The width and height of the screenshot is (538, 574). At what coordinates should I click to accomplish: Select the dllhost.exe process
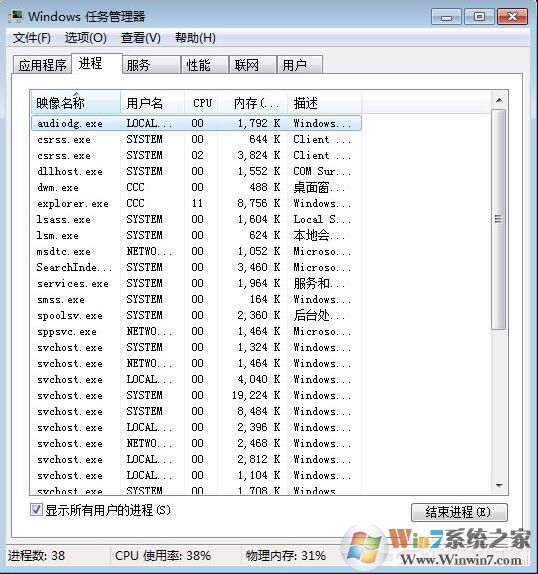(196, 171)
